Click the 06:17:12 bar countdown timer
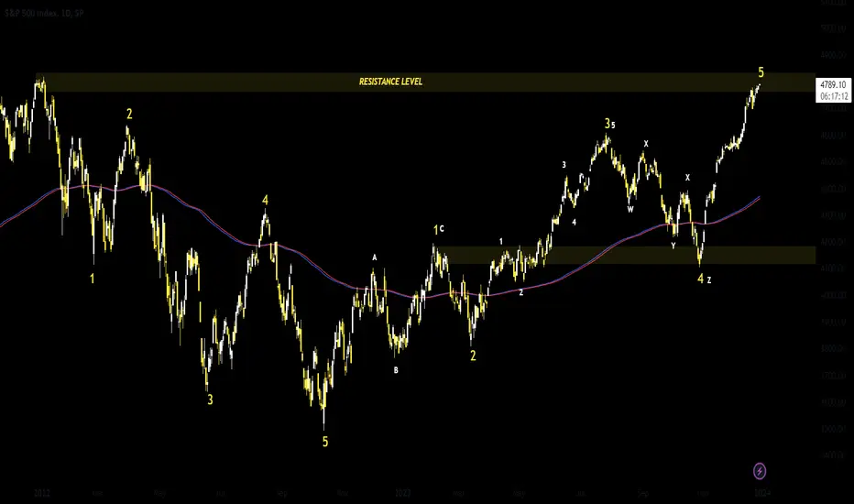 [833, 96]
